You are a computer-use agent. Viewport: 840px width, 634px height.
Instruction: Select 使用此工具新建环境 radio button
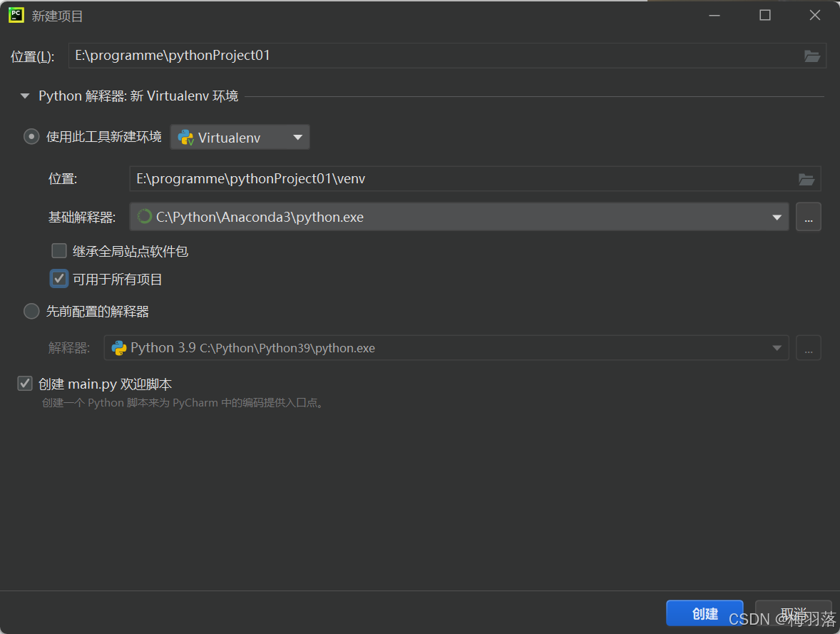click(x=31, y=137)
